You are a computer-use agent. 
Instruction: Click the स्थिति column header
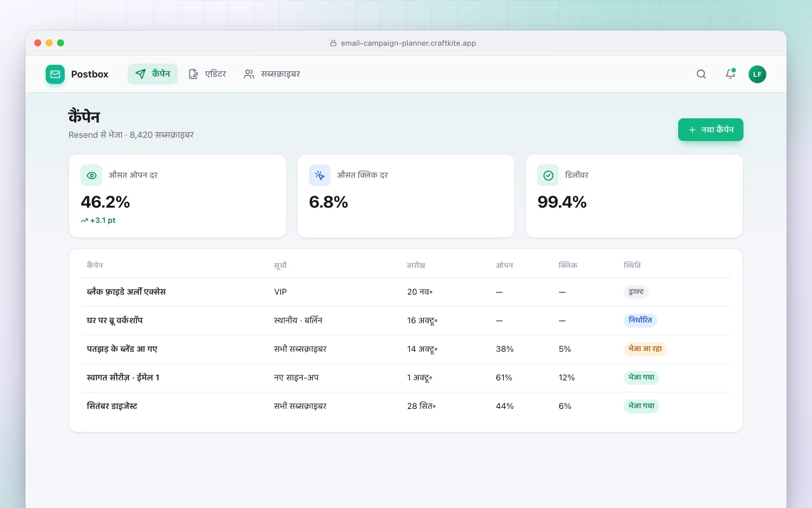[632, 265]
